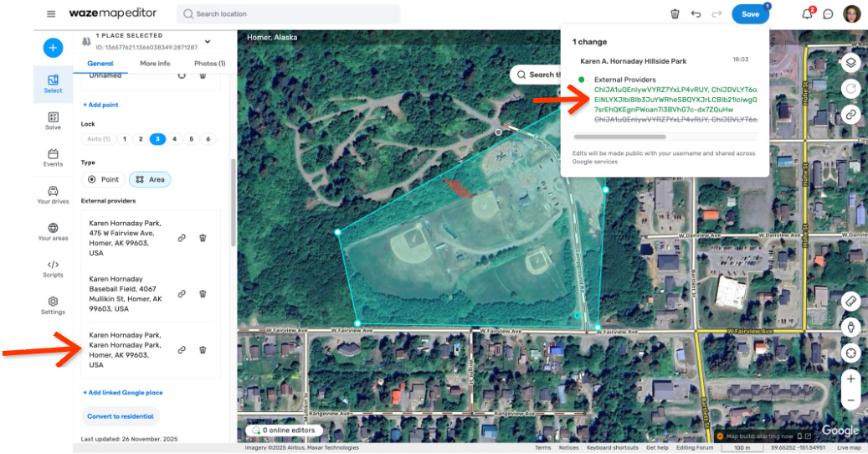Open the Solve sidebar tool
This screenshot has height=454, width=868.
click(x=53, y=121)
